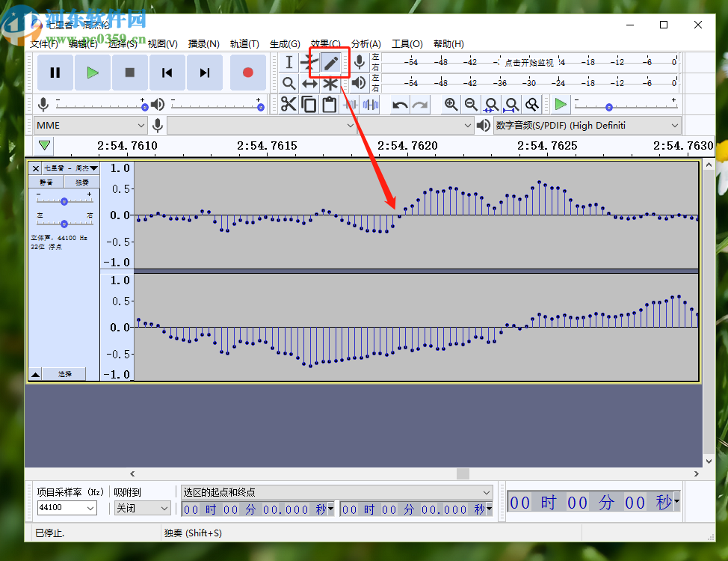Close the track with its X button
Image resolution: width=728 pixels, height=561 pixels.
[34, 168]
